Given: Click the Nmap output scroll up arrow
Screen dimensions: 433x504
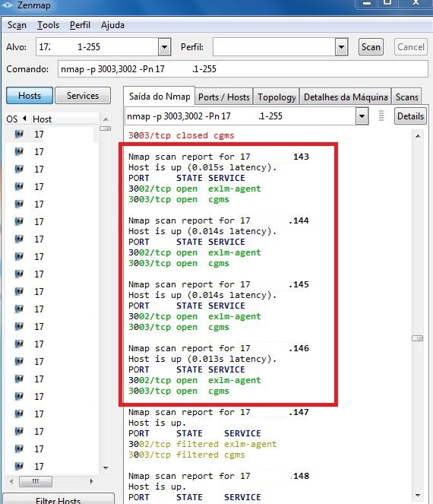Looking at the screenshot, I should point(418,136).
